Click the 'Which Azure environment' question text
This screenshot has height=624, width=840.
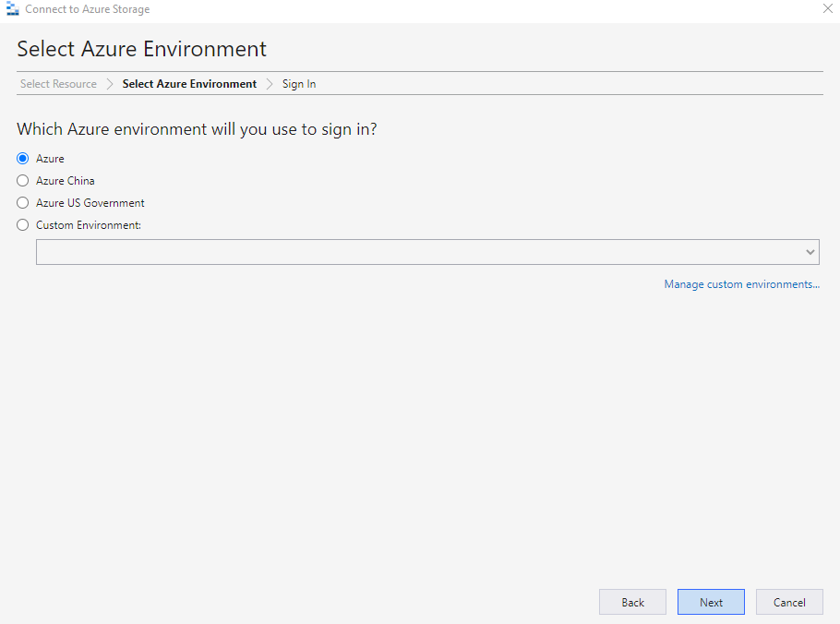pos(197,129)
